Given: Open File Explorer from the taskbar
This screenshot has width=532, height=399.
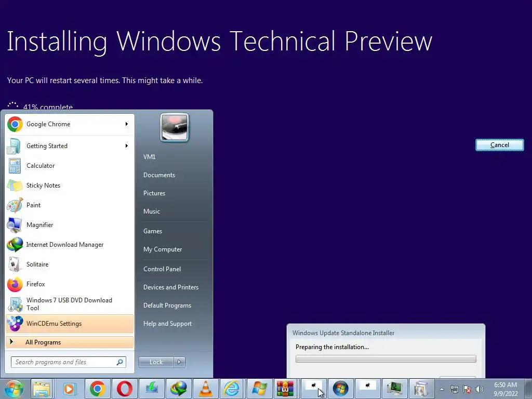Looking at the screenshot, I should point(42,389).
